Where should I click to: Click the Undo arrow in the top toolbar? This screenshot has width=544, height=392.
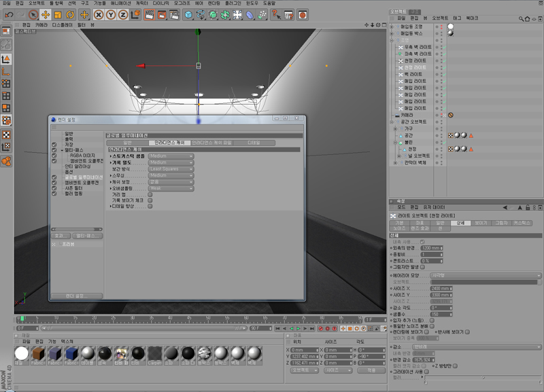[x=9, y=14]
